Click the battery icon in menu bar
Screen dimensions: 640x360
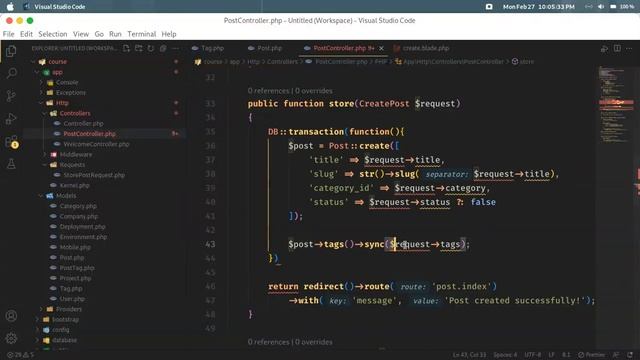click(x=613, y=7)
